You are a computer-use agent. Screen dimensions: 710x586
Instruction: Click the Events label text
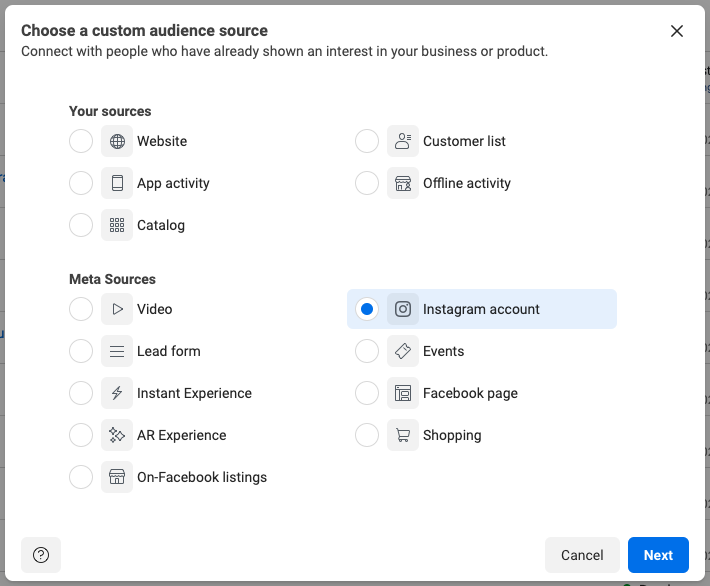click(x=443, y=351)
